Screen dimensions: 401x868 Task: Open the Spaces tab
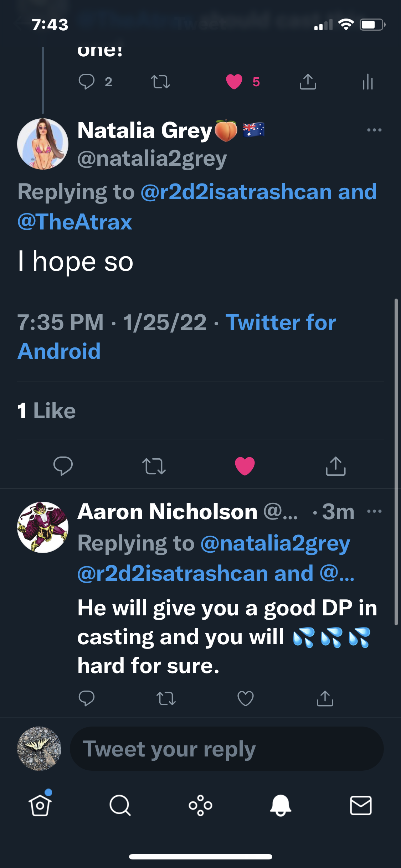pos(200,805)
